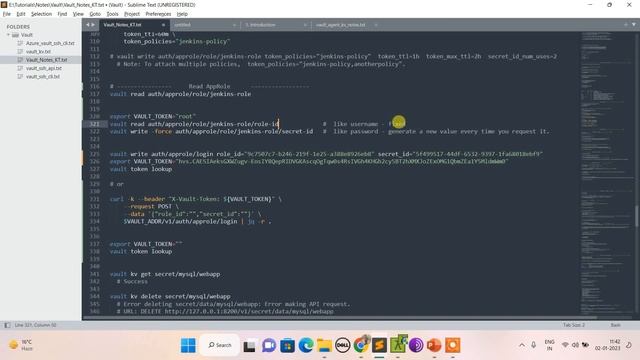Open the purple Tor Browser taskbar icon

point(416,346)
